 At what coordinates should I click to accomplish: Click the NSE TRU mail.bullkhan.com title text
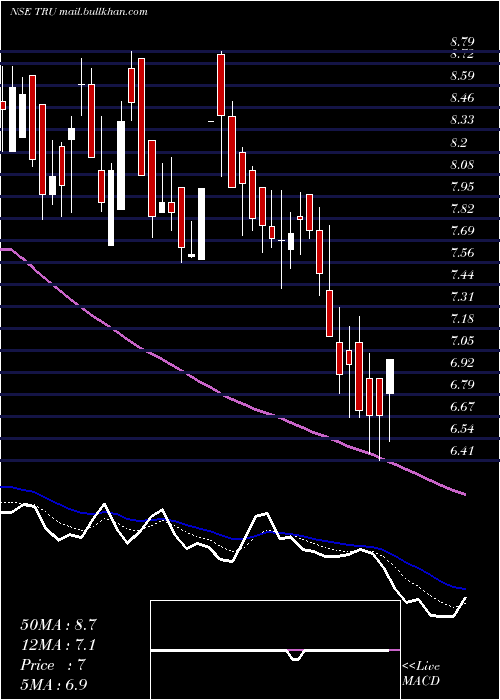click(79, 12)
